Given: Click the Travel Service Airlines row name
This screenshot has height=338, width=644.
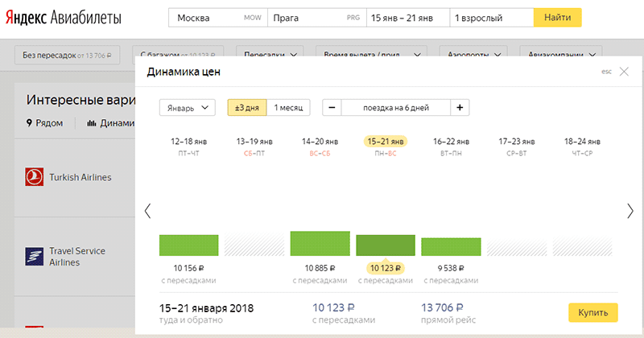Looking at the screenshot, I should (x=77, y=257).
